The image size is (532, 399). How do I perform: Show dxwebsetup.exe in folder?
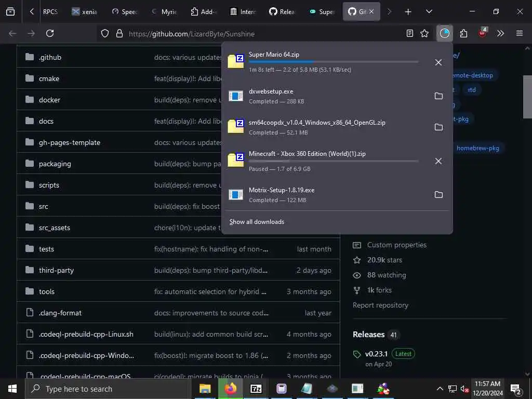[x=438, y=96]
